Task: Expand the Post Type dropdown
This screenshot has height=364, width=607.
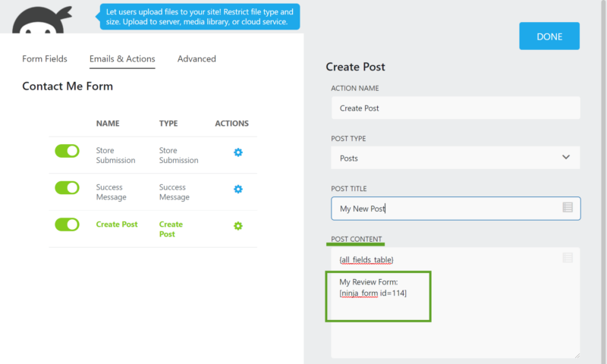Action: coord(455,158)
